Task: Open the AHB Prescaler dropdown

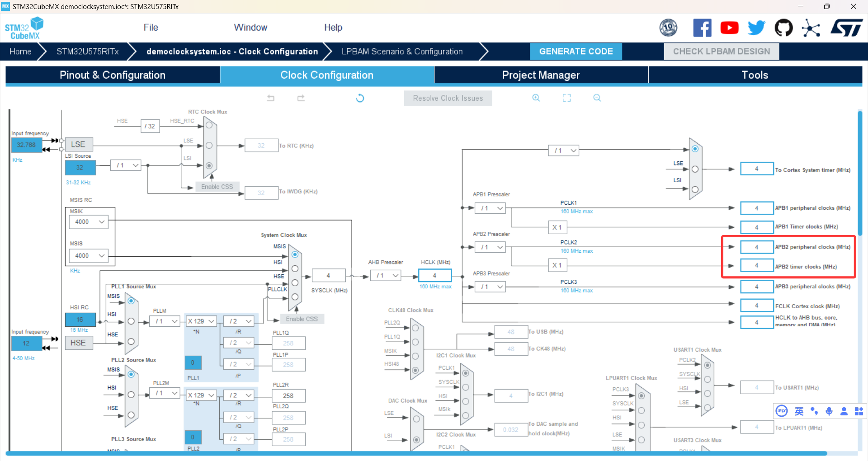Action: click(x=386, y=276)
